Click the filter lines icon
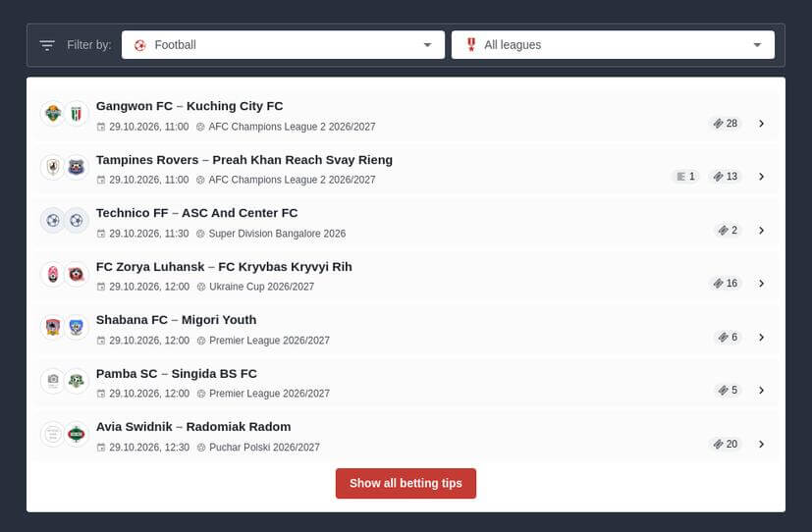 (47, 45)
